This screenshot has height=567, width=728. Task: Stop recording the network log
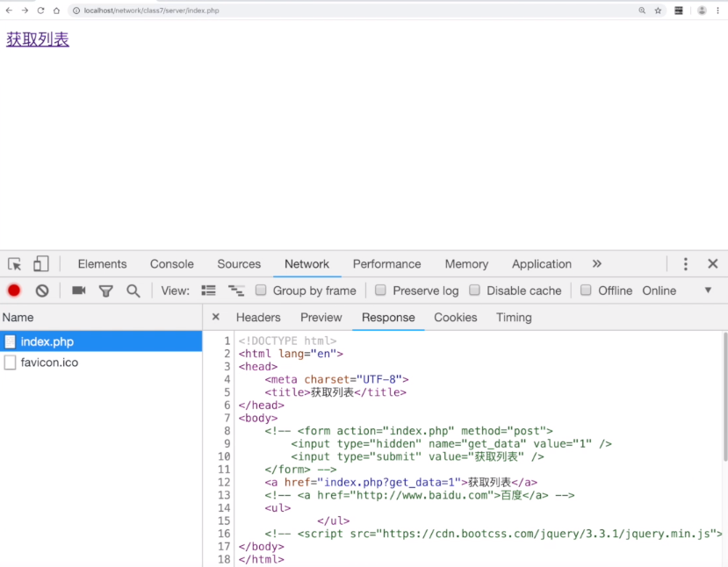click(14, 291)
